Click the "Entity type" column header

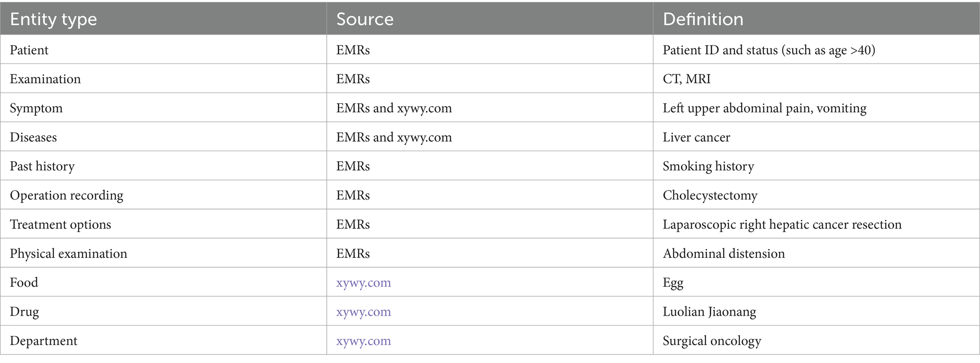53,19
